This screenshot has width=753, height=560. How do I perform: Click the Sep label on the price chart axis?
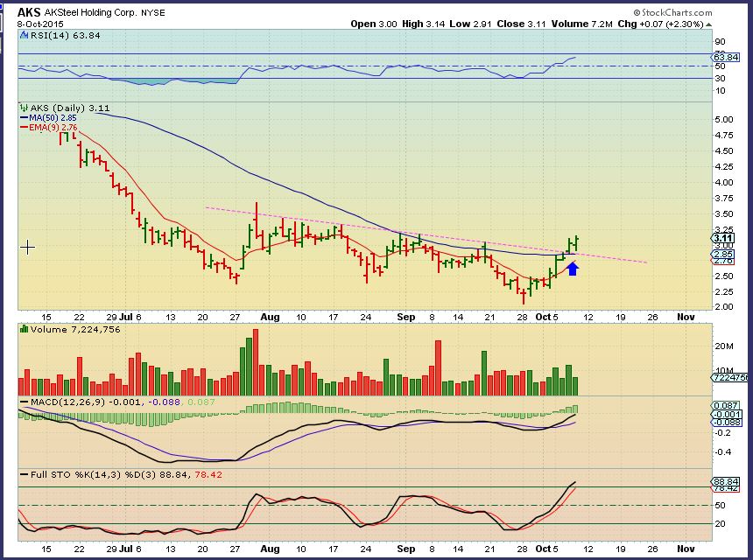[405, 318]
